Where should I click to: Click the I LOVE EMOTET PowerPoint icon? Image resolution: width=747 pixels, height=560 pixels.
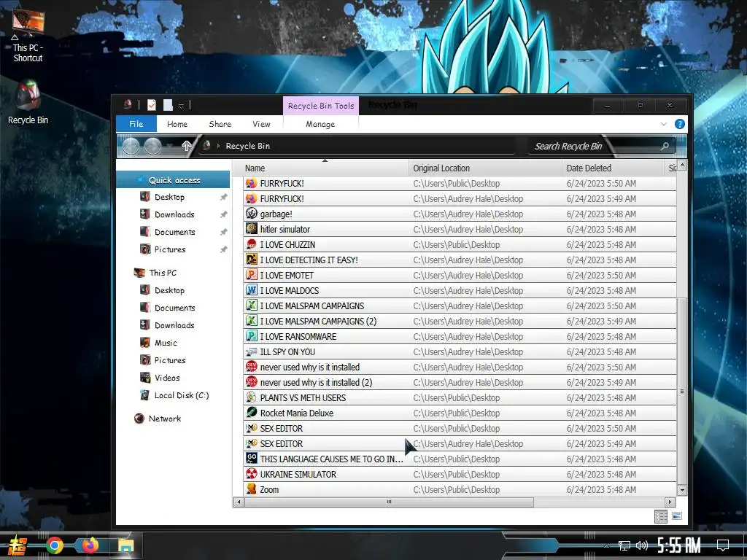(252, 275)
